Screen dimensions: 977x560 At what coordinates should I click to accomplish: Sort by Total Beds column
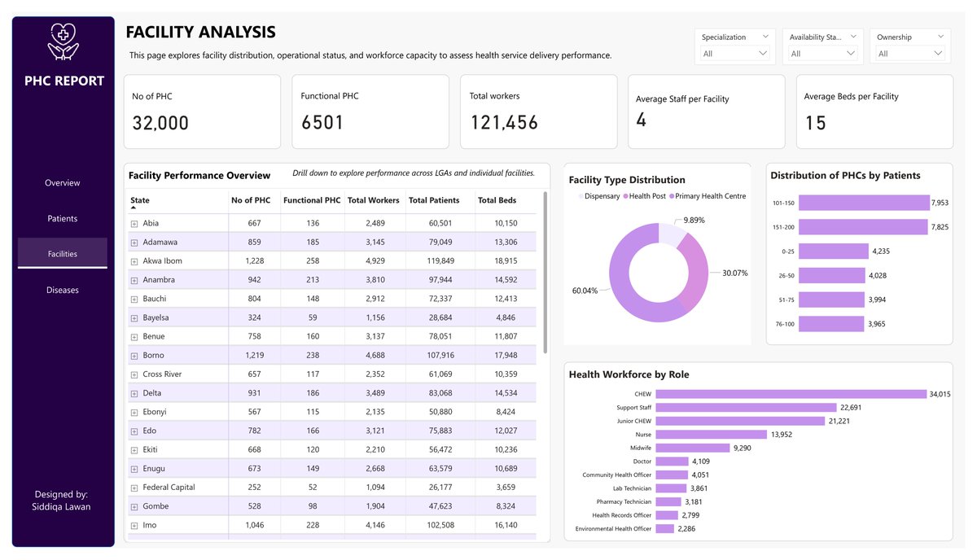click(x=497, y=200)
